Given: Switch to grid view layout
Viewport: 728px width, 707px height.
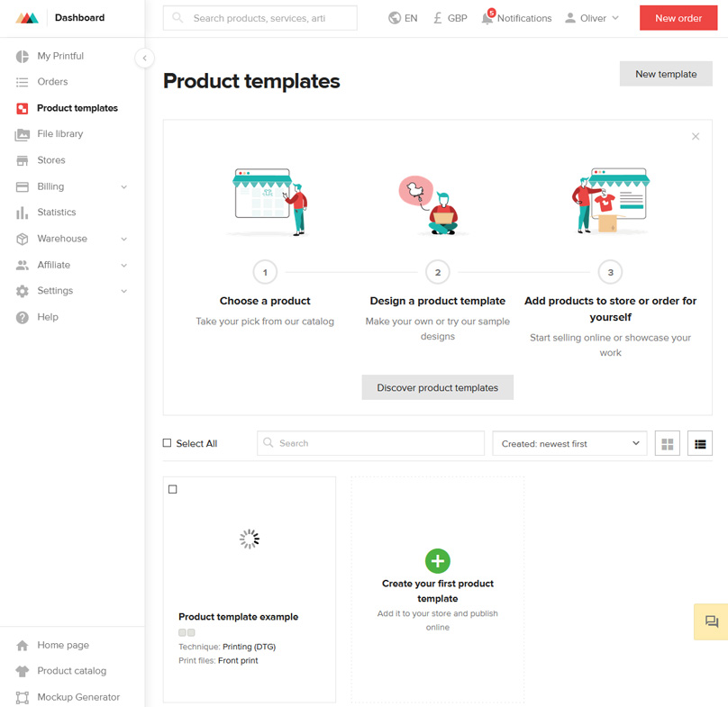Looking at the screenshot, I should [x=668, y=443].
